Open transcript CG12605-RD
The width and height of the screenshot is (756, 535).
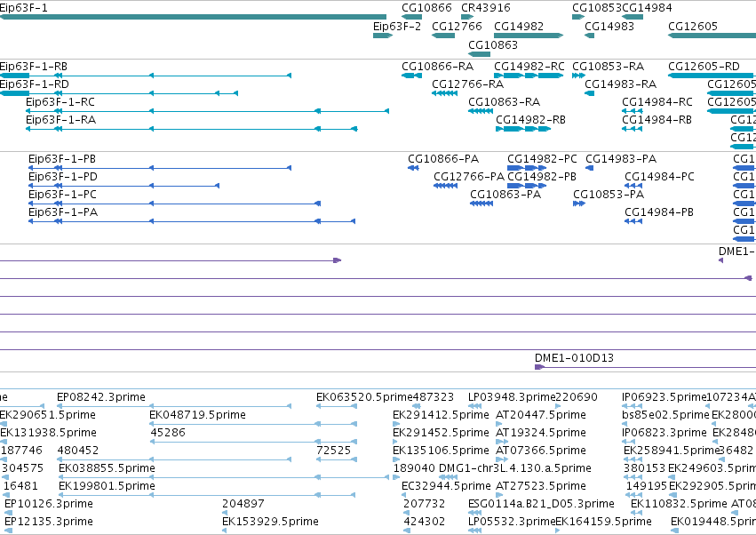(704, 67)
